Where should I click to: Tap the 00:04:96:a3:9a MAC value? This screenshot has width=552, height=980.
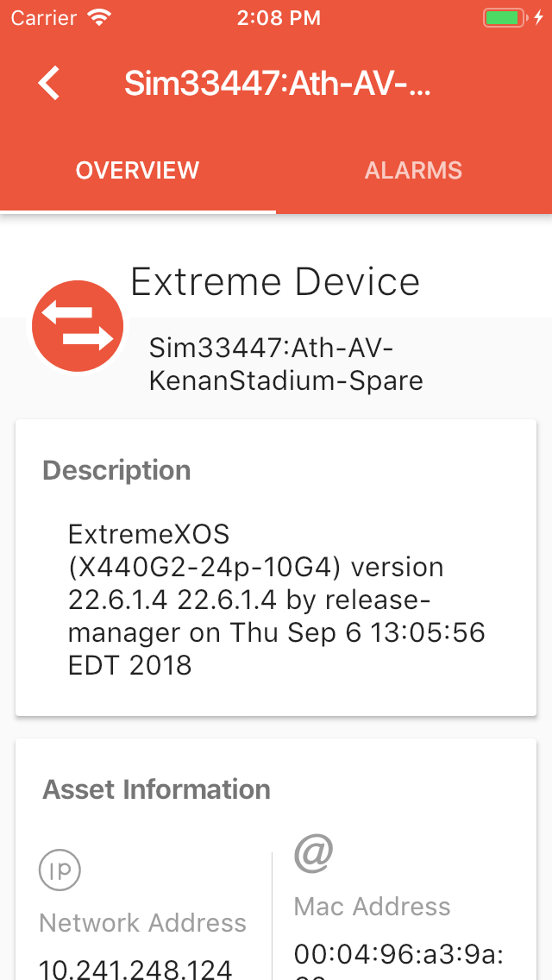(398, 953)
